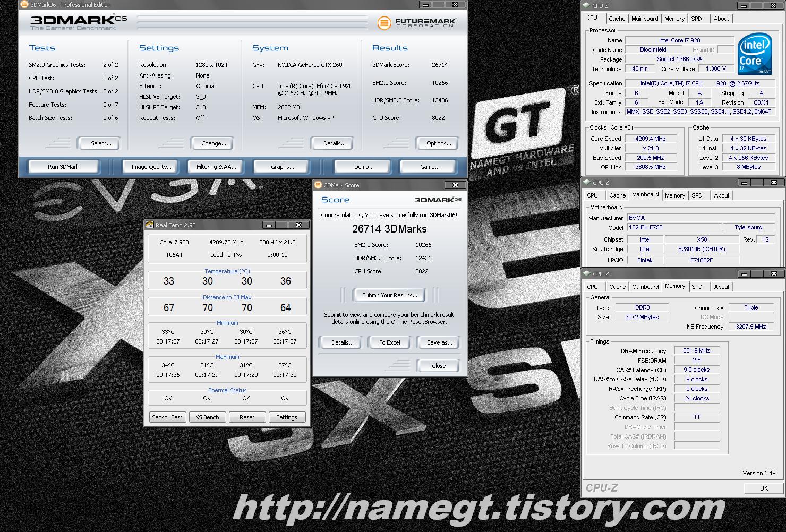This screenshot has width=786, height=532.
Task: Select the Mainboard tab in top CPU-Z window
Action: point(645,19)
